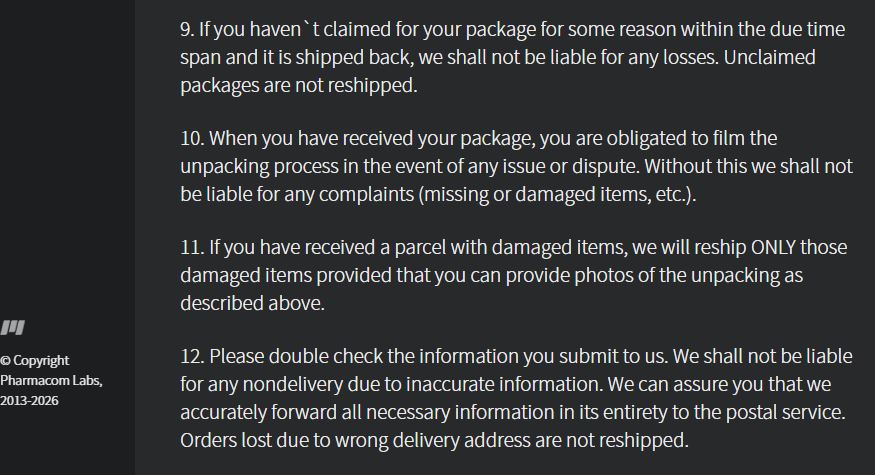Click the number '11.' list marker
Image resolution: width=875 pixels, height=475 pixels.
coord(192,247)
